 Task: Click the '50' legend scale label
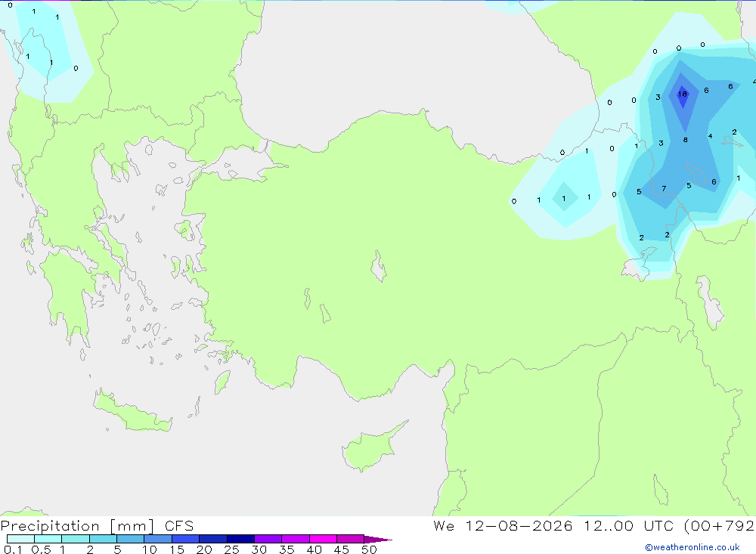[x=369, y=549]
